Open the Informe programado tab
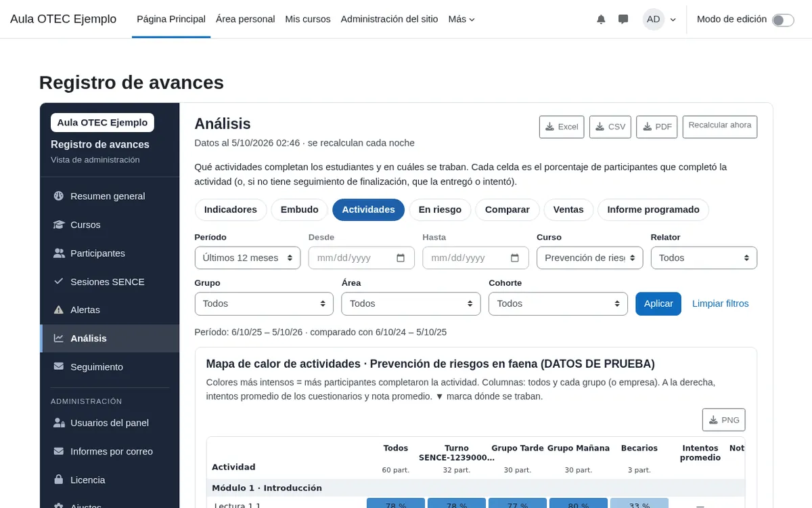Viewport: 812px width, 508px height. point(653,210)
